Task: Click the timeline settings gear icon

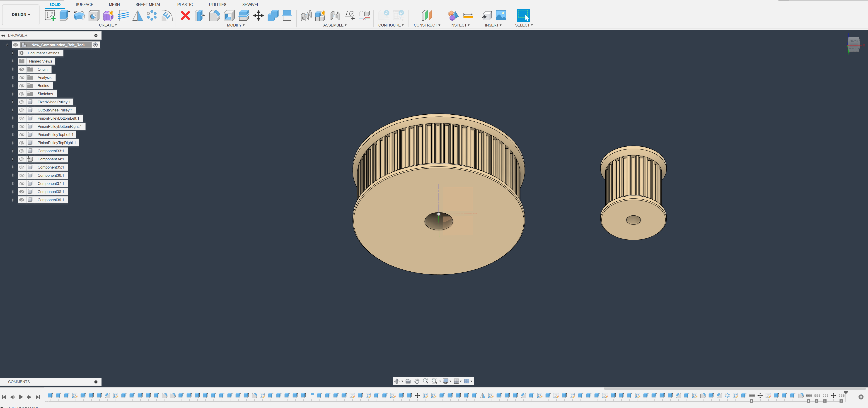Action: click(861, 397)
